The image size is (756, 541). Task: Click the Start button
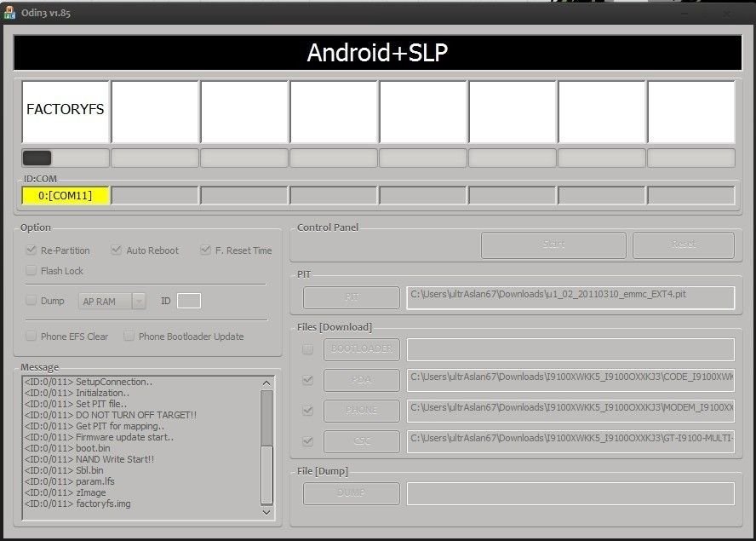(553, 245)
